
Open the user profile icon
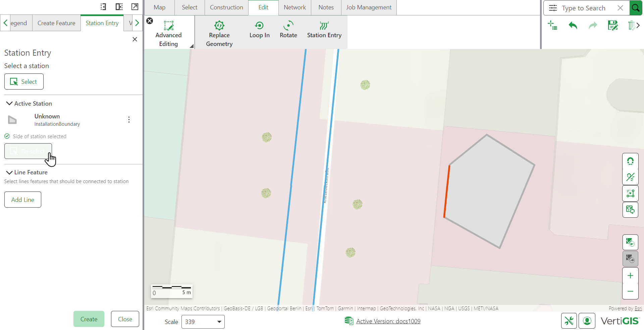[x=587, y=321]
